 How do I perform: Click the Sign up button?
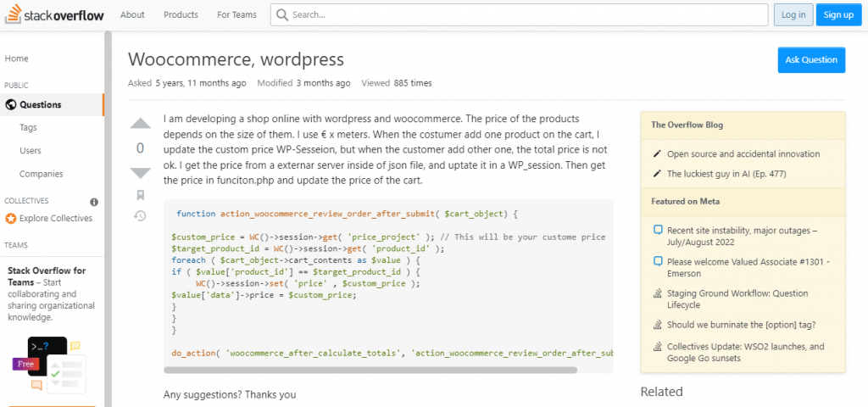click(838, 15)
